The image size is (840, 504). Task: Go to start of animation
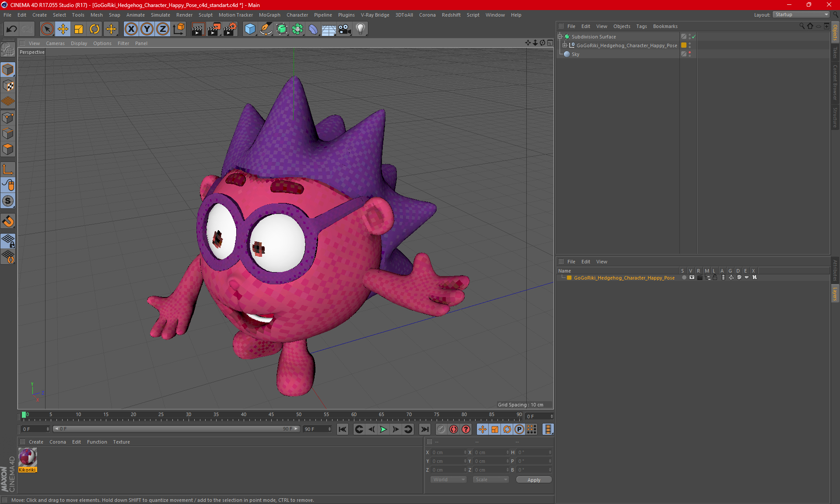pyautogui.click(x=343, y=429)
